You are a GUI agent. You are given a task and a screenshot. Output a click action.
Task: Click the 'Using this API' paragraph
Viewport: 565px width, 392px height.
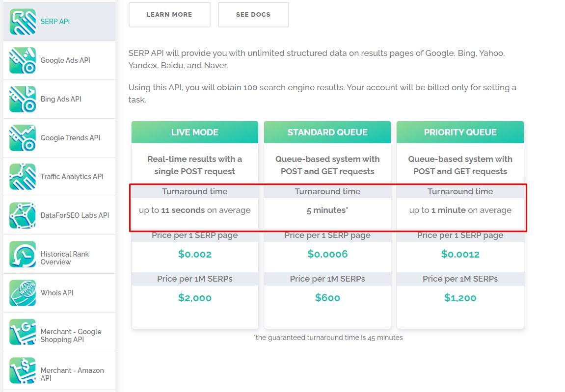coord(322,93)
